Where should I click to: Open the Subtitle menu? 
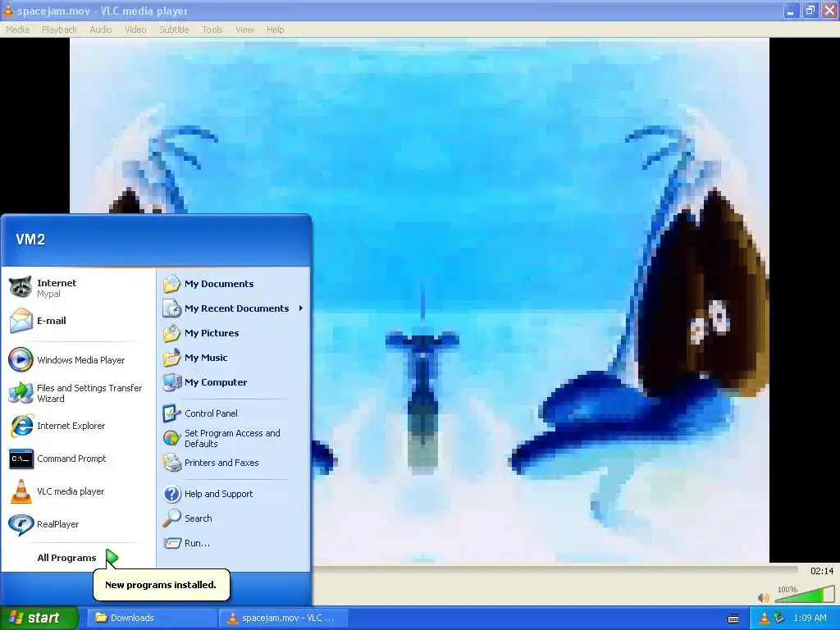174,30
